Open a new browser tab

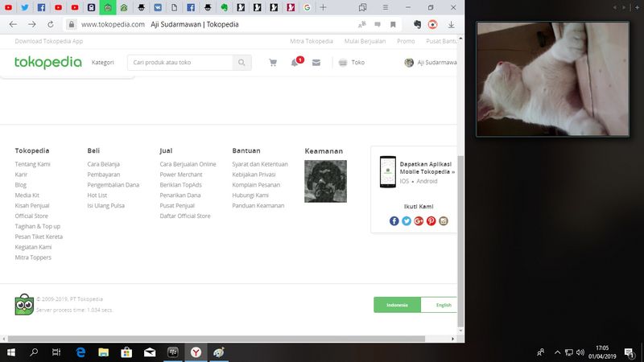(x=324, y=7)
